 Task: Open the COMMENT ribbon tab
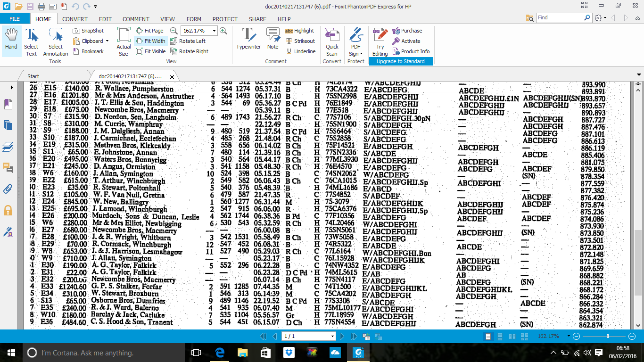click(x=136, y=19)
